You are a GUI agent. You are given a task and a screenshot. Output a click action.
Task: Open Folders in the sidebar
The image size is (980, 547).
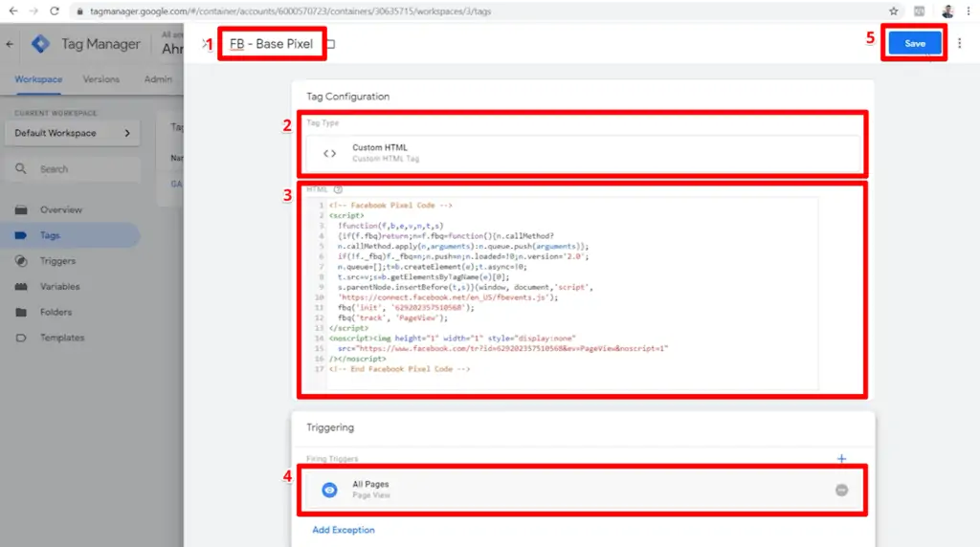tap(56, 312)
